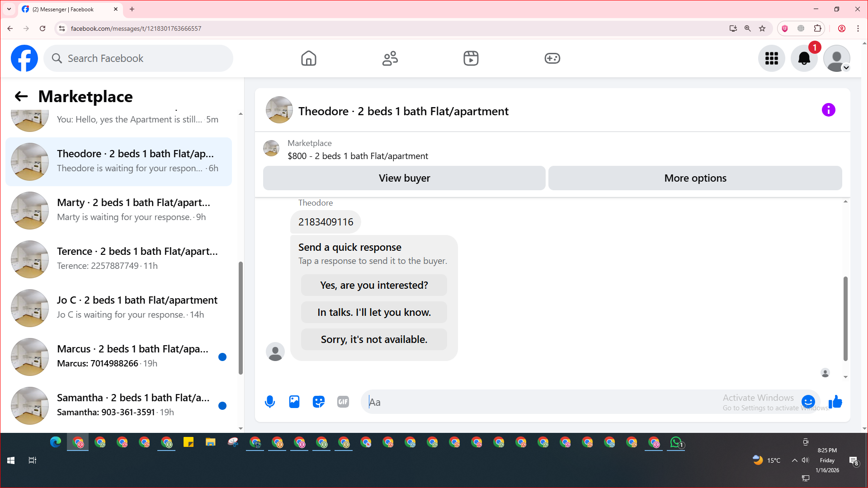Show hidden system tray icons

[794, 460]
